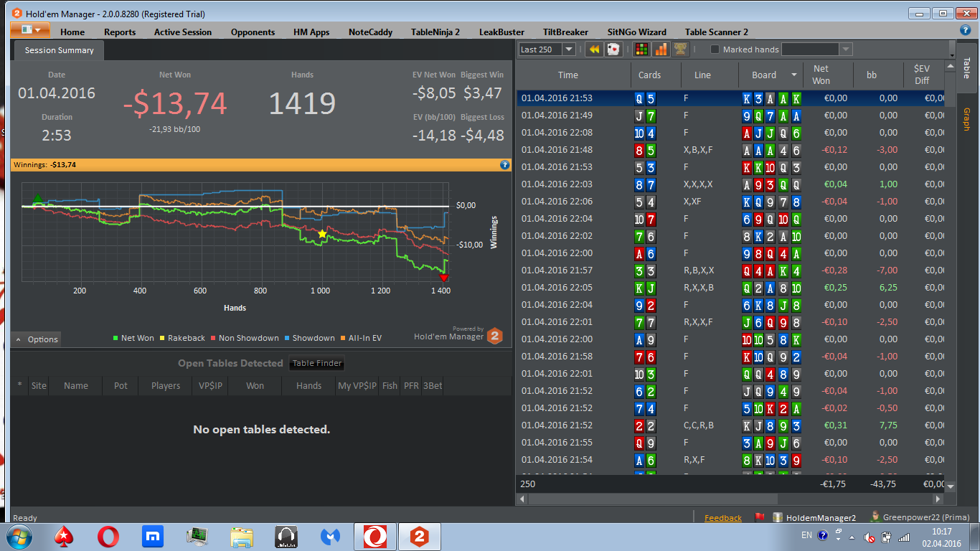Screen dimensions: 980x551
Task: Open the Reports menu
Action: [x=120, y=32]
